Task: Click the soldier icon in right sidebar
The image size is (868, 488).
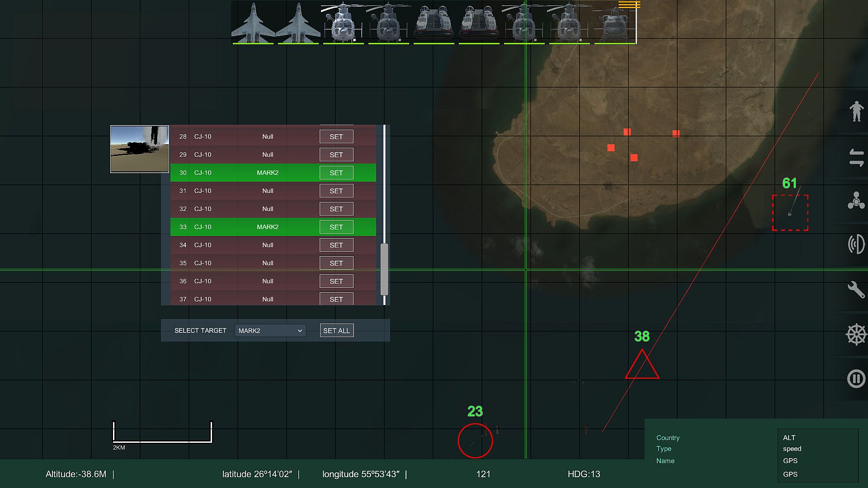Action: point(856,111)
